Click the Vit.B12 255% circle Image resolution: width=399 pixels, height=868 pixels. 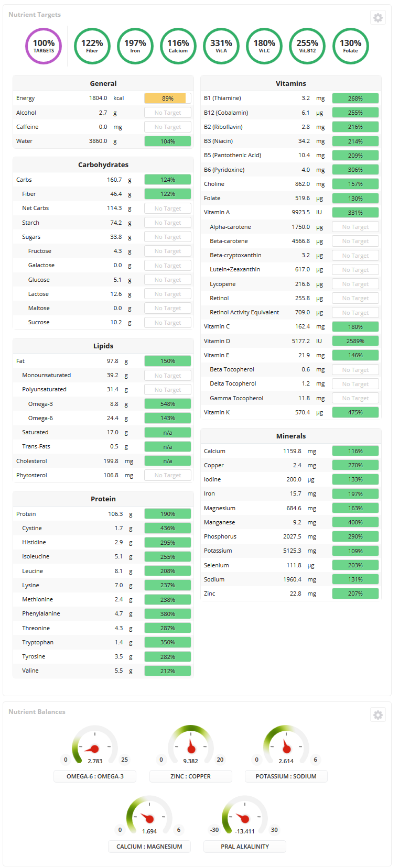[x=307, y=46]
